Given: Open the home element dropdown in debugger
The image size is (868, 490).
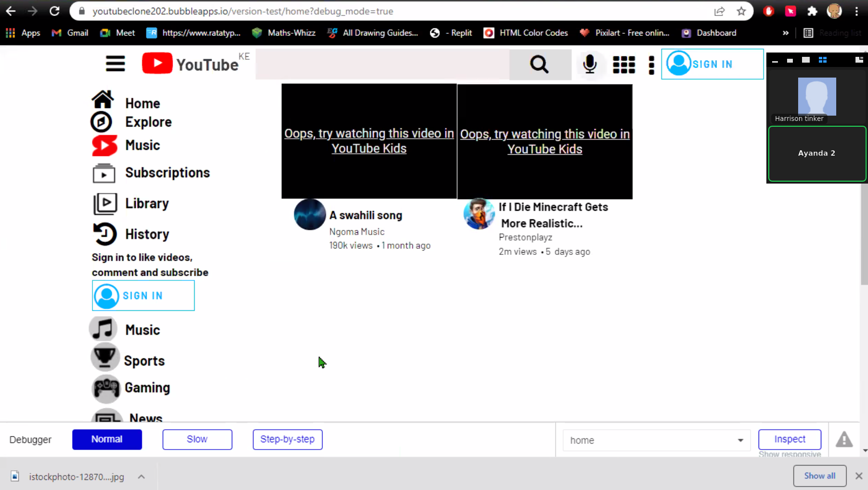Looking at the screenshot, I should click(x=657, y=440).
